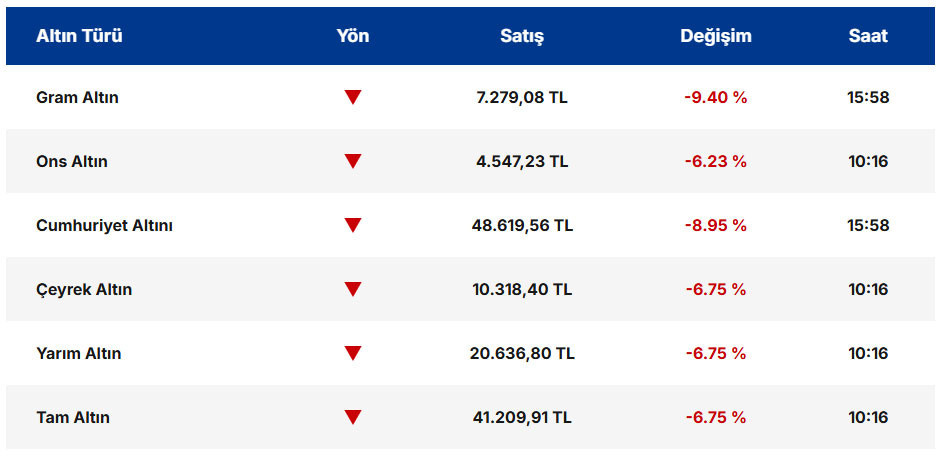Click the -9.40 % change value
The height and width of the screenshot is (459, 951).
(715, 98)
